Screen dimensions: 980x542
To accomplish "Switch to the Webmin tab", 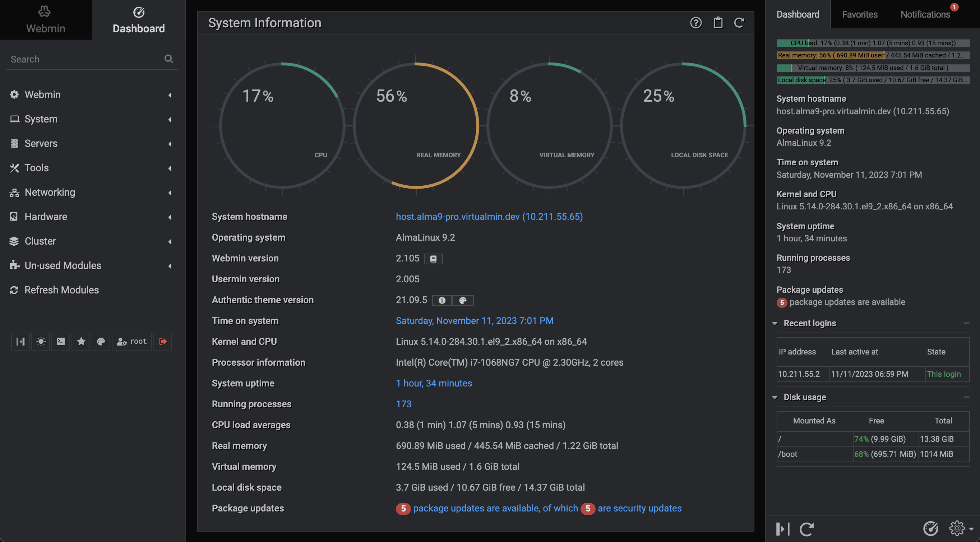I will coord(46,20).
